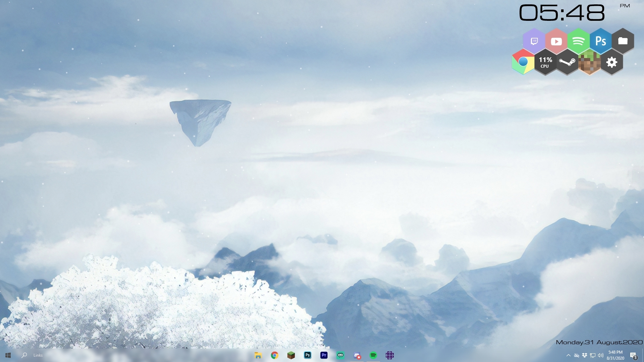Open the Twitch hexagon launcher

tap(534, 41)
